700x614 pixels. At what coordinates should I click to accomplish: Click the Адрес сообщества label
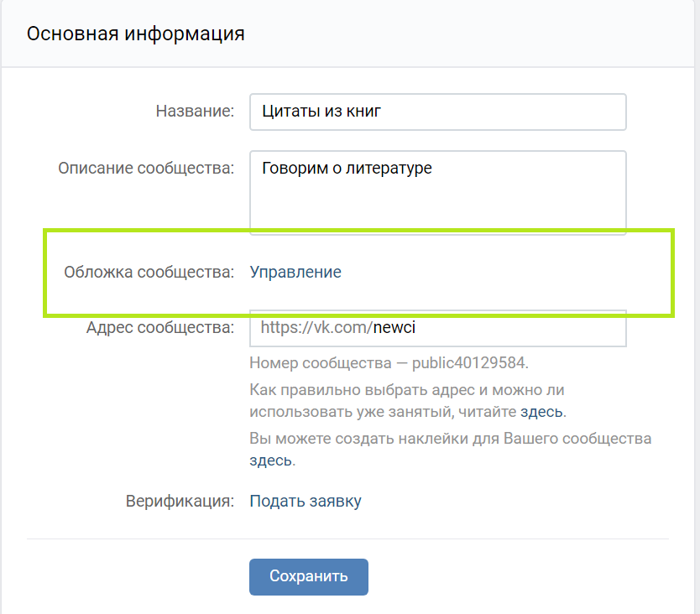[x=159, y=327]
